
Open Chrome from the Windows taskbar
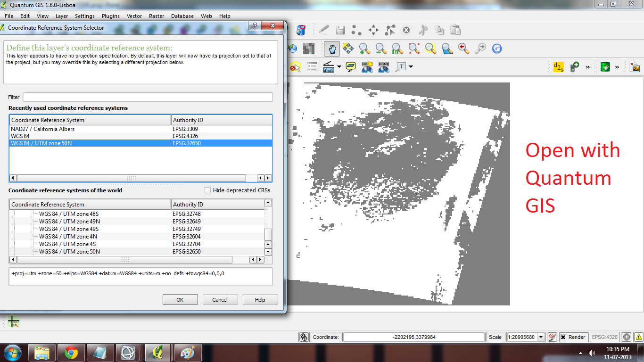pyautogui.click(x=71, y=353)
